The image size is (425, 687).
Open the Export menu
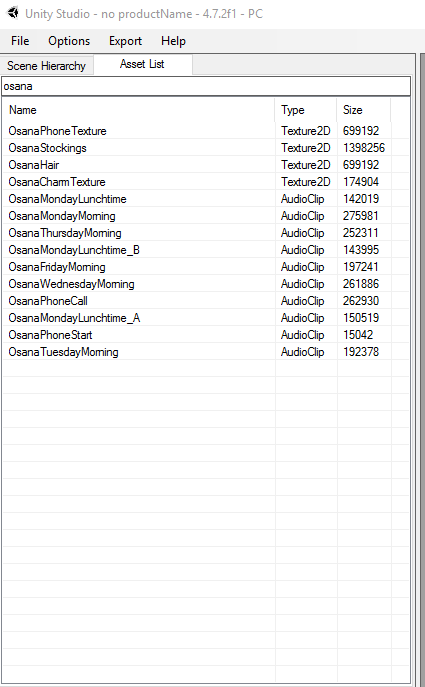coord(125,41)
